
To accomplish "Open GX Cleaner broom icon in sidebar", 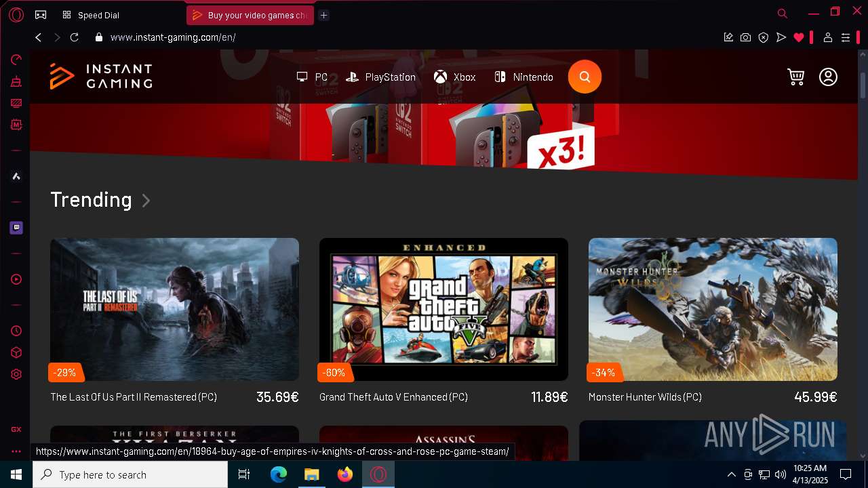I will [16, 81].
